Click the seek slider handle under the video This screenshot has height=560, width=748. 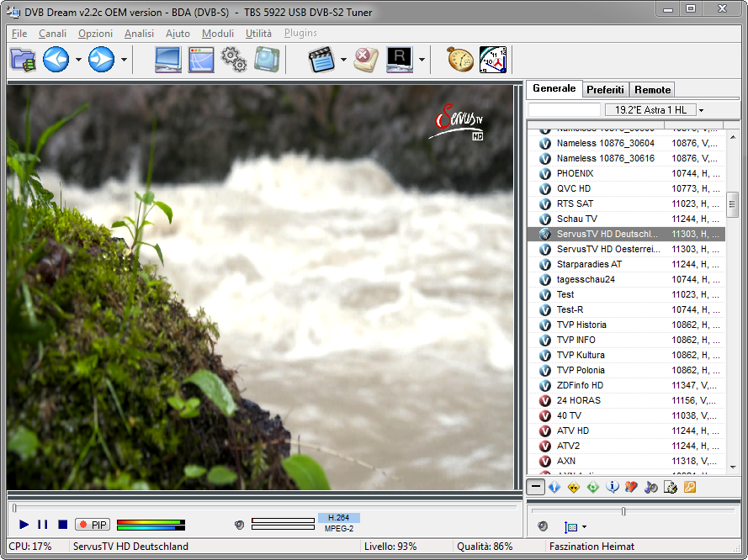pos(14,508)
